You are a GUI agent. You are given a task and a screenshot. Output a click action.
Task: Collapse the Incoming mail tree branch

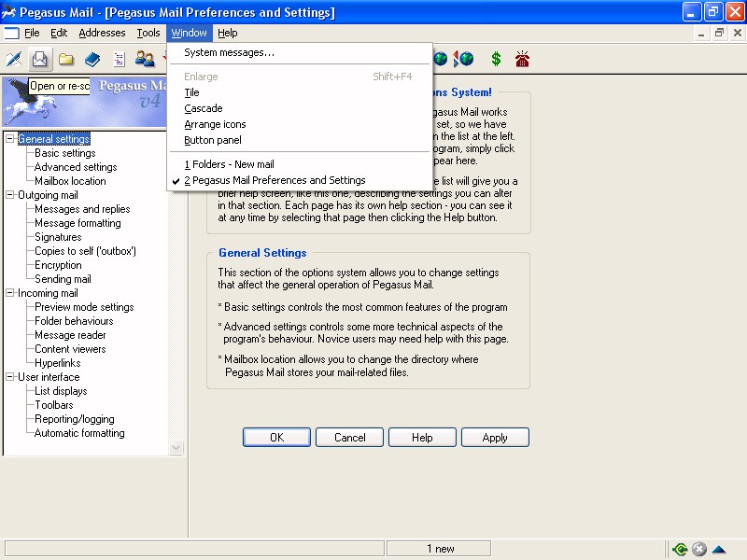(10, 293)
